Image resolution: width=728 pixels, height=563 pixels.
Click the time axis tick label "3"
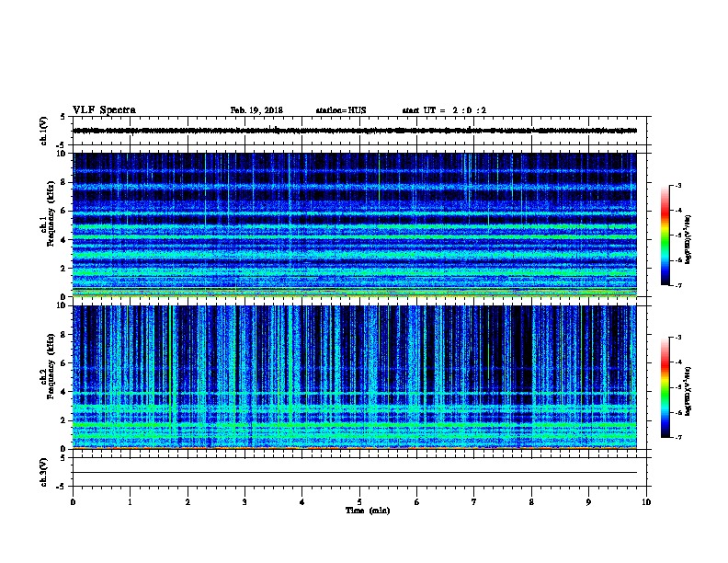(245, 501)
